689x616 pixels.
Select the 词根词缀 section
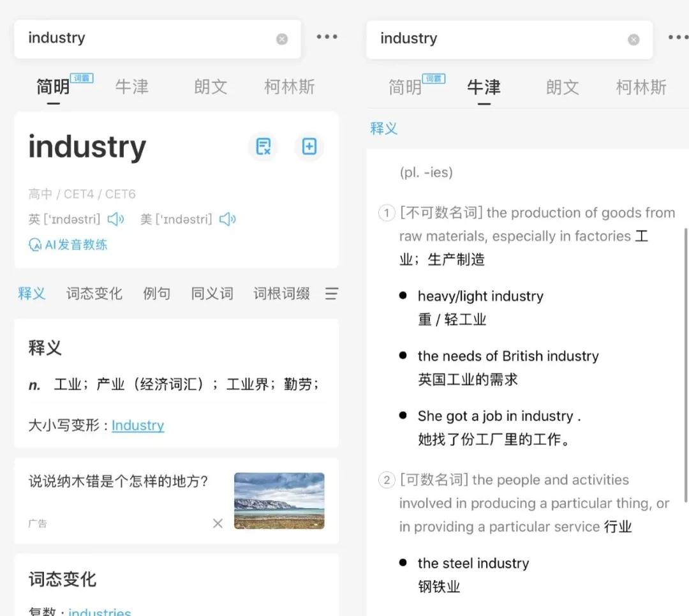tap(281, 293)
